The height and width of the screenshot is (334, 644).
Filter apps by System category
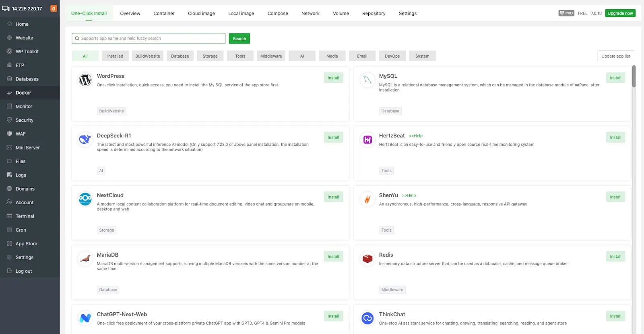pyautogui.click(x=422, y=56)
